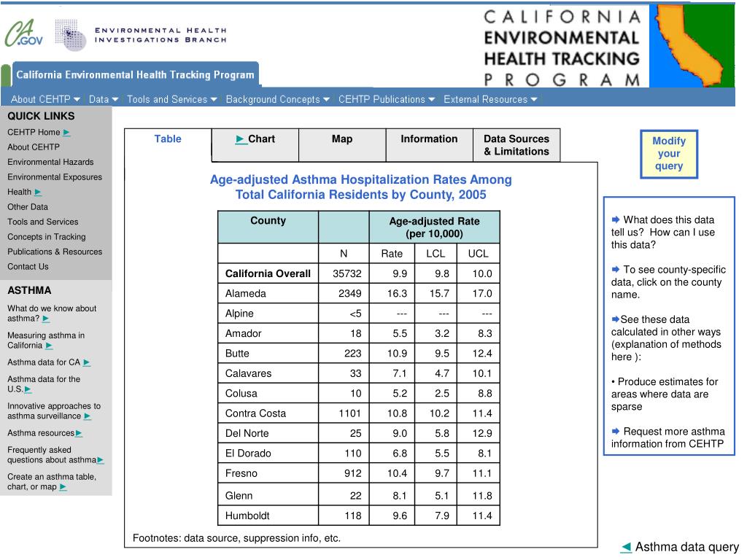Screen dimensions: 747x560
Task: Click the arrow icon next to Health
Action: click(38, 192)
